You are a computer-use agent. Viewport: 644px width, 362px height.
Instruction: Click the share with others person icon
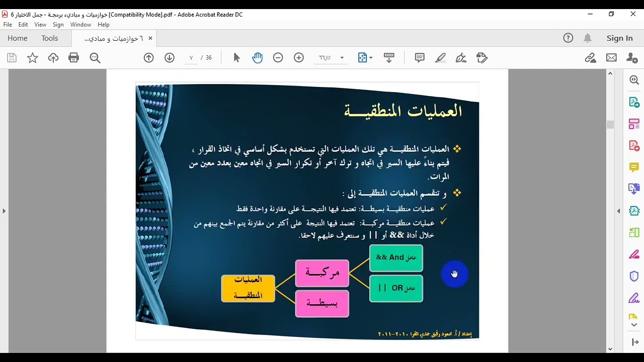[632, 58]
